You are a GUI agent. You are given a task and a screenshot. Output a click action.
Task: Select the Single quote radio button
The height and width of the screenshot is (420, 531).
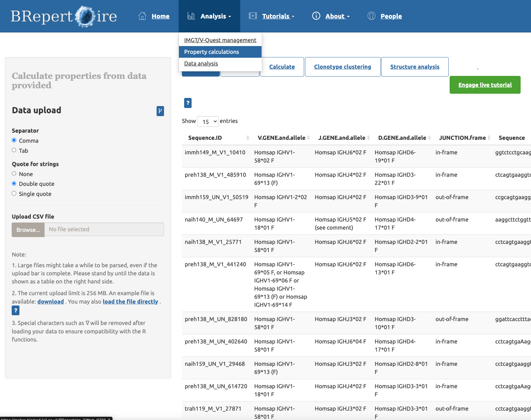[x=14, y=194]
